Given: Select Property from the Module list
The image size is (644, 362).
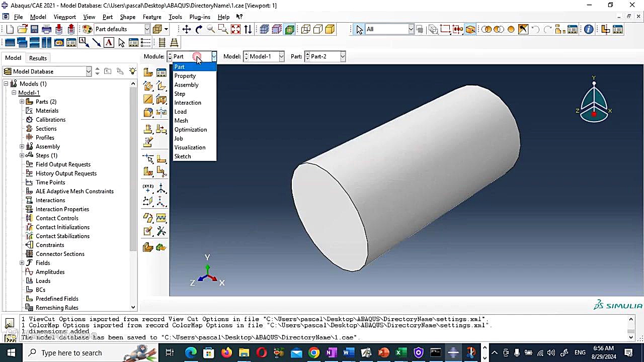Looking at the screenshot, I should [x=185, y=76].
